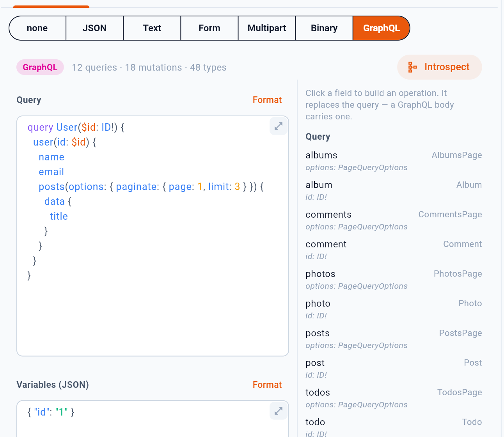Screen dimensions: 504x437
Task: Select the photos query field
Action: [x=394, y=279]
